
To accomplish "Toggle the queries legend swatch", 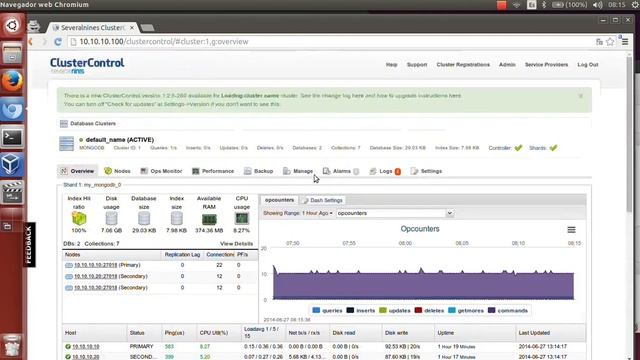I will [316, 310].
